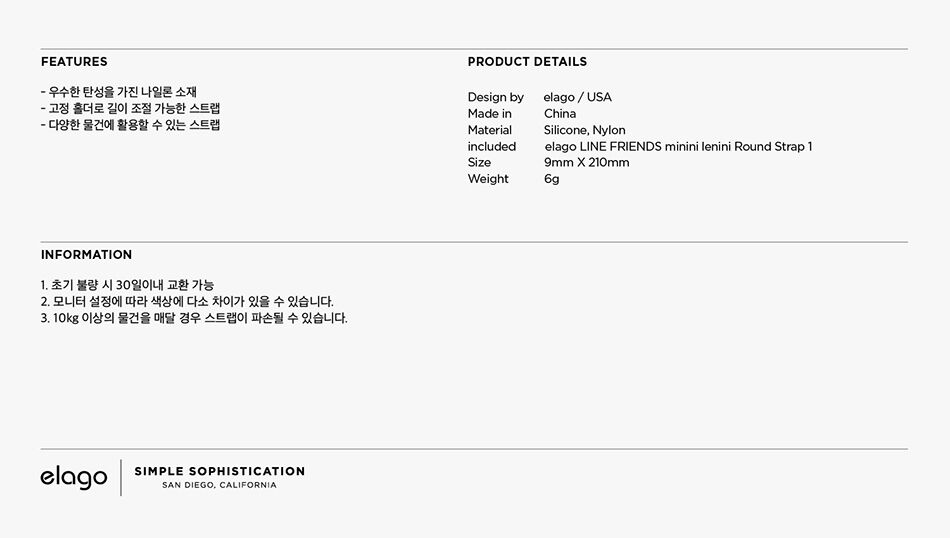Click the Material label
The width and height of the screenshot is (950, 538).
(490, 130)
